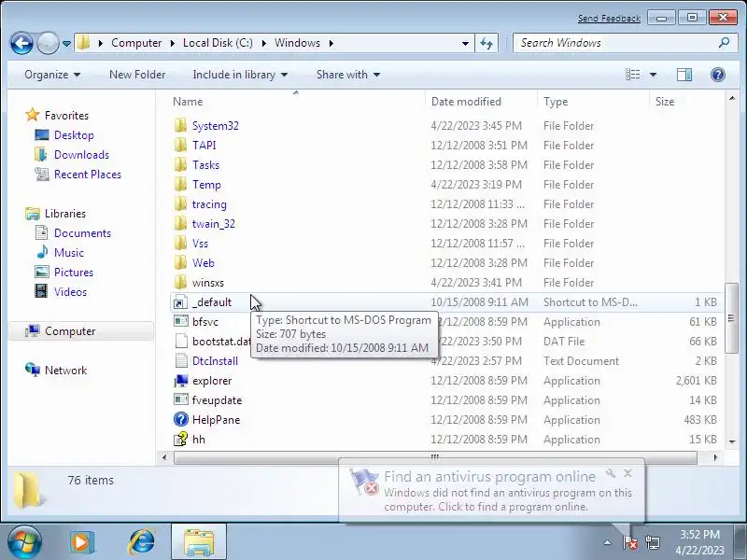Select the bfsvc application icon

(x=180, y=321)
